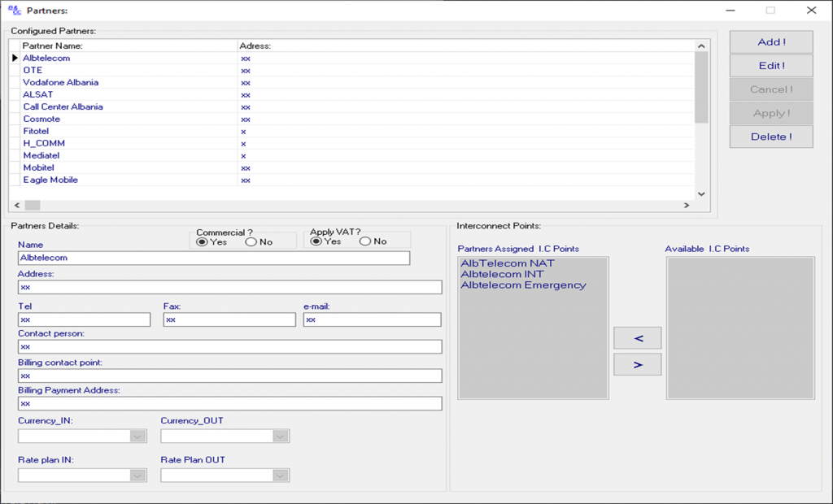Select AlbTelecom NAT in assigned points
Screen dimensions: 833x504
508,263
